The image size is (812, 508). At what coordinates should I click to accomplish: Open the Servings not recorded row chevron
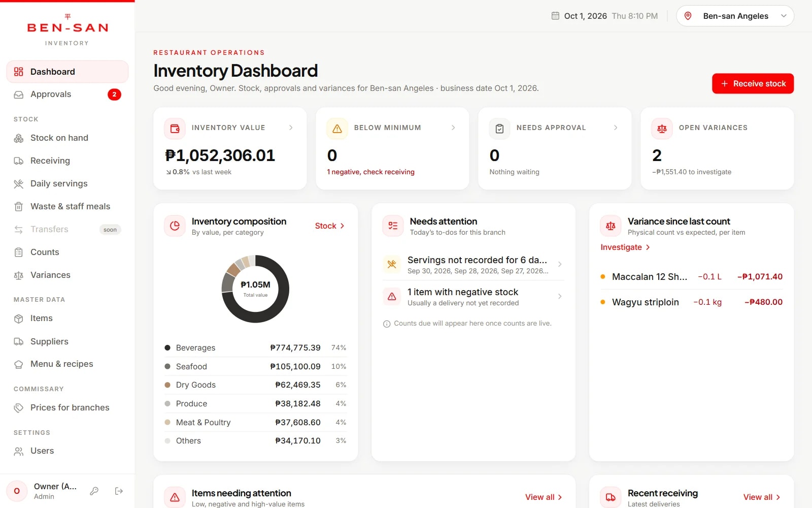(x=560, y=264)
